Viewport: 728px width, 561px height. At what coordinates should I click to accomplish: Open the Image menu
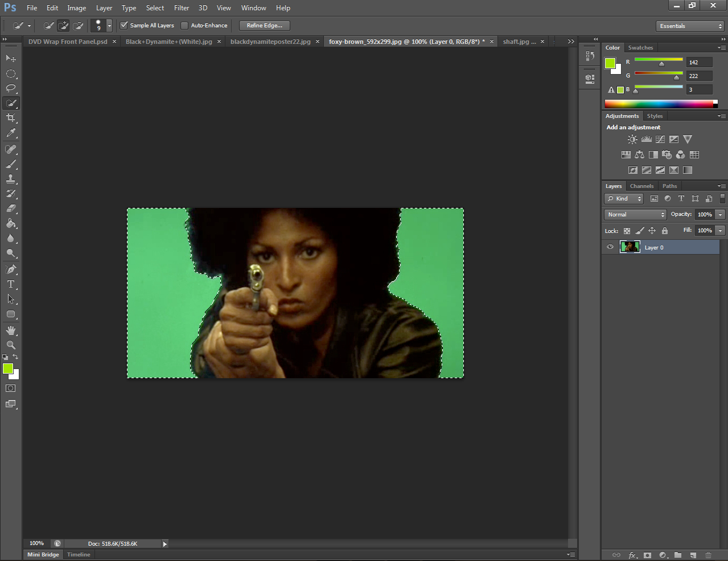[x=77, y=8]
